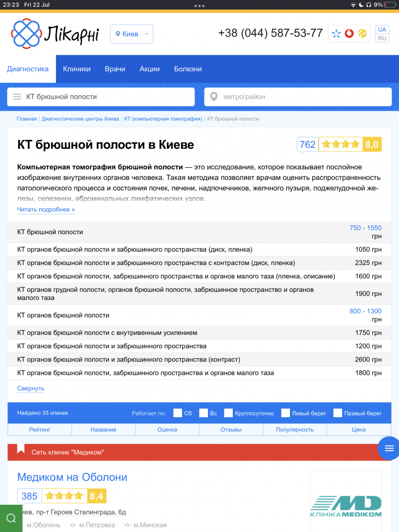Open Диагностические центры Киева breadcrumb
Viewport: 399px width, 532px height.
click(80, 119)
